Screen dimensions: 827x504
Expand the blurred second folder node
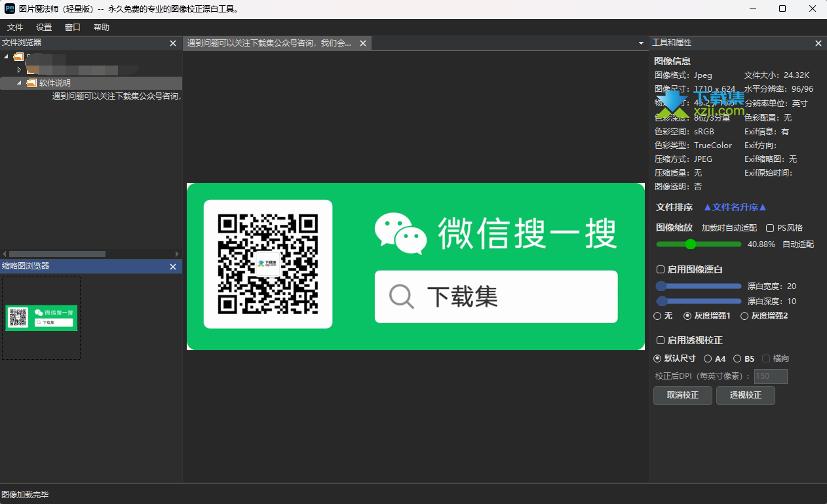(x=19, y=69)
